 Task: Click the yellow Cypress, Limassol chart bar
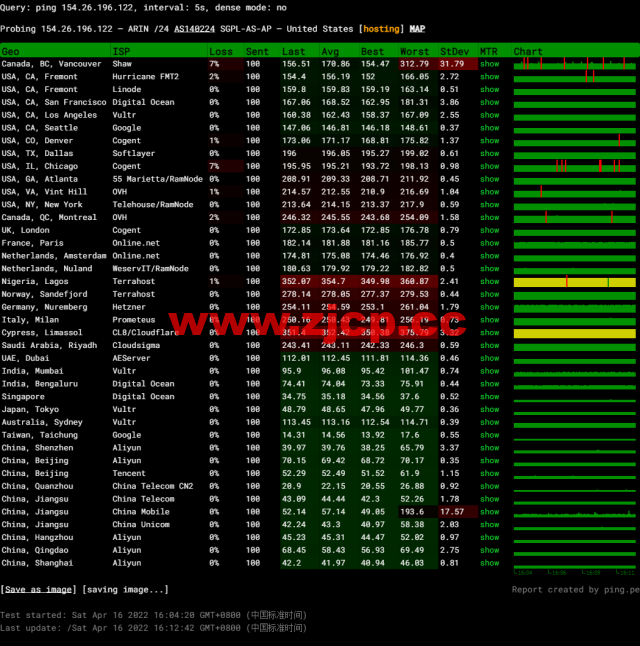point(574,333)
